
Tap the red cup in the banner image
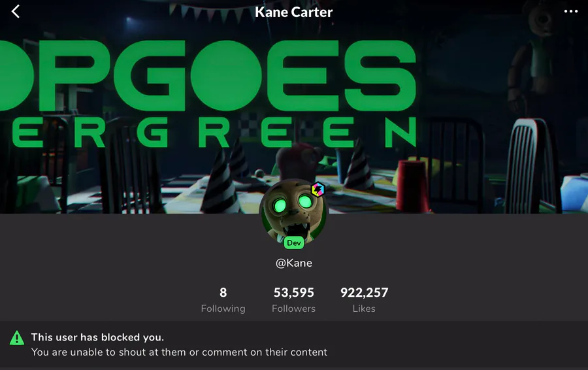(x=412, y=186)
